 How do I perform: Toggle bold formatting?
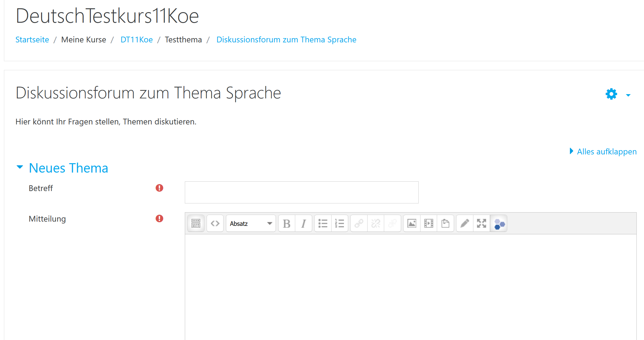(x=286, y=223)
